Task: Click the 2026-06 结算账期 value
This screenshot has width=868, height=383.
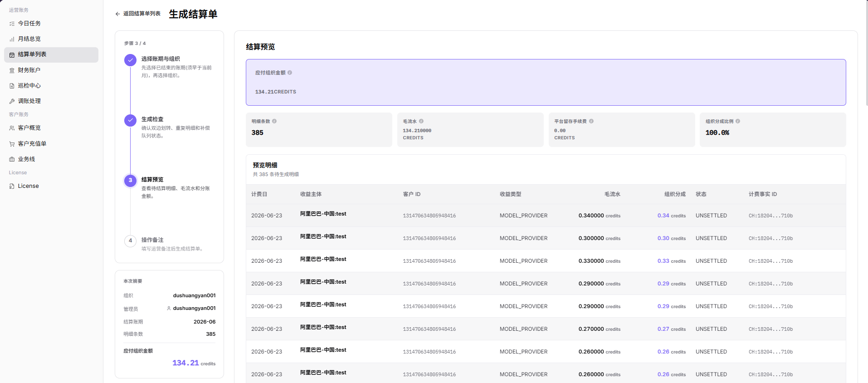Action: coord(205,322)
